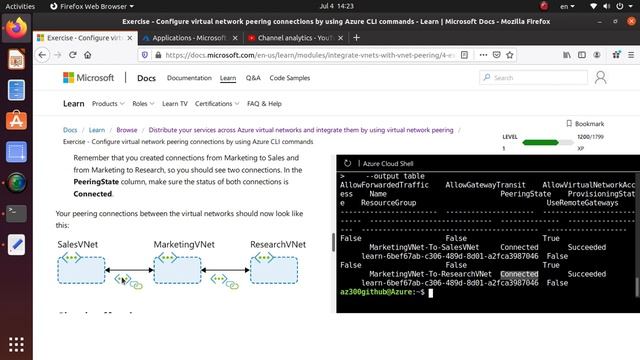
Task: Open Learn TV link
Action: coord(175,104)
